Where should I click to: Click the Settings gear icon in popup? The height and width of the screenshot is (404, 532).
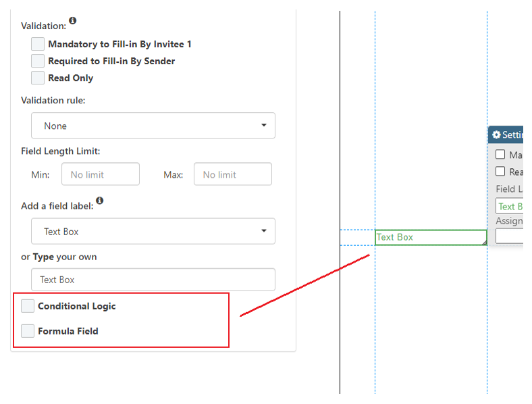(x=496, y=135)
